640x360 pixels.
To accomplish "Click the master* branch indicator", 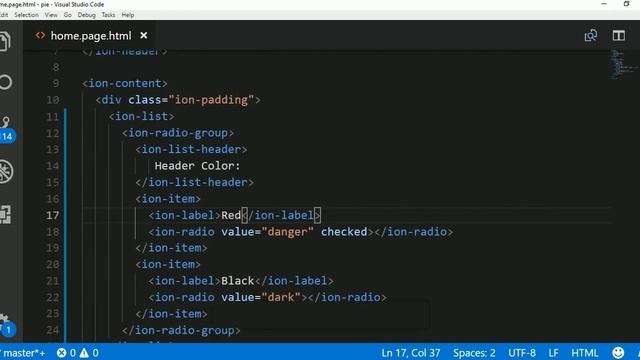I will click(x=23, y=353).
